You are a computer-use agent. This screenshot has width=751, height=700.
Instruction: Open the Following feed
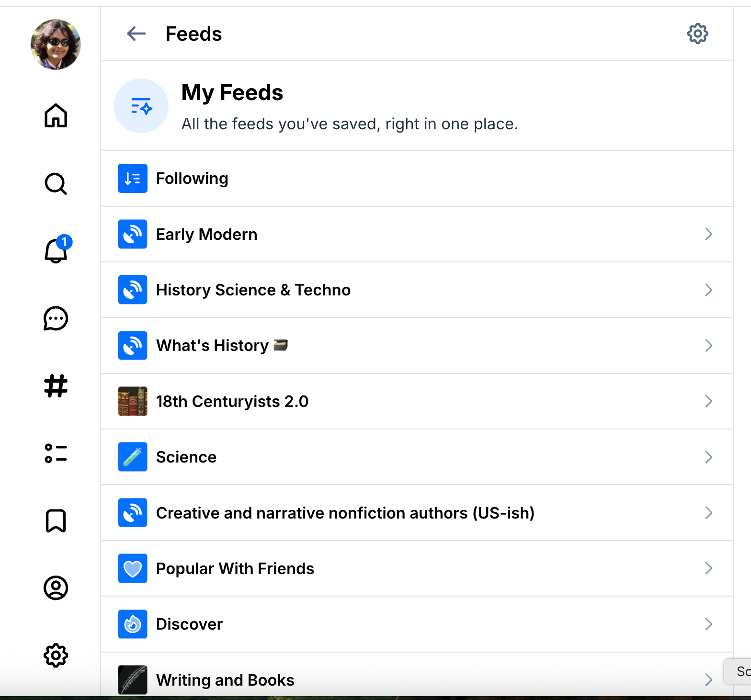pyautogui.click(x=192, y=179)
